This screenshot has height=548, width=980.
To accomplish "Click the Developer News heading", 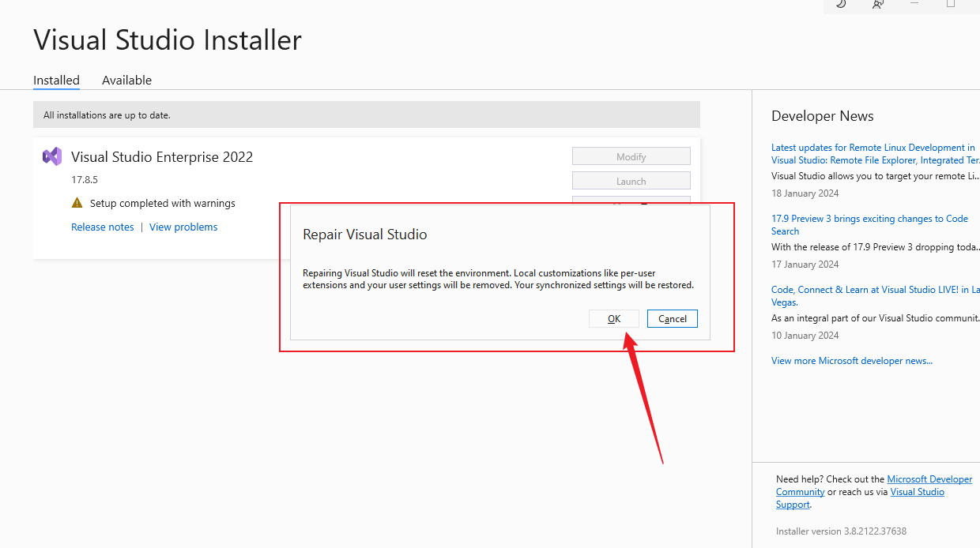I will 823,116.
